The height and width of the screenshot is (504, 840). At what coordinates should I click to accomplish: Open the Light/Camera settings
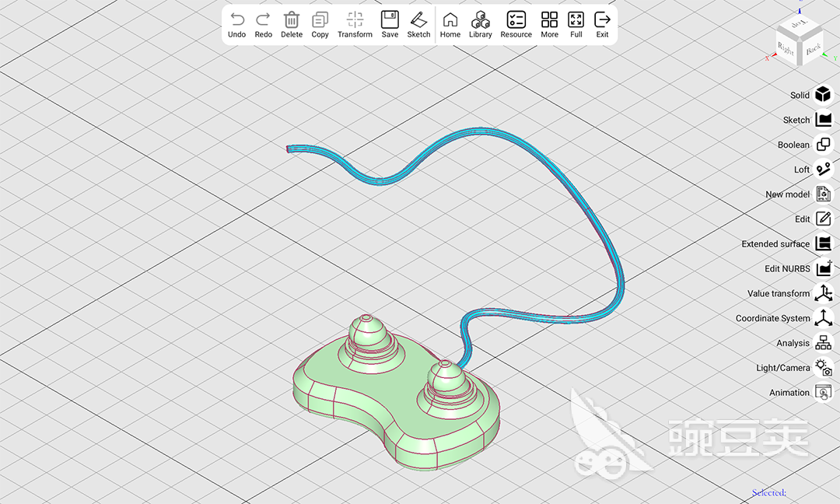(823, 368)
